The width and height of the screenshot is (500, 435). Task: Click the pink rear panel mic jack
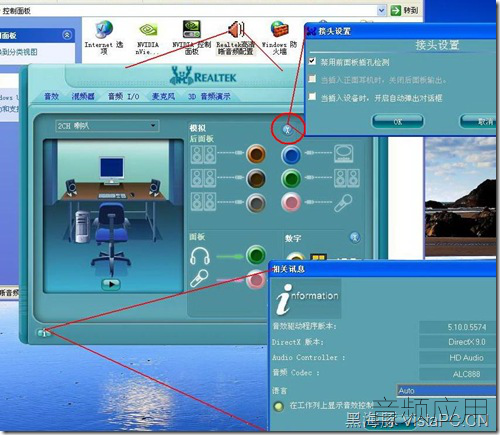point(291,202)
